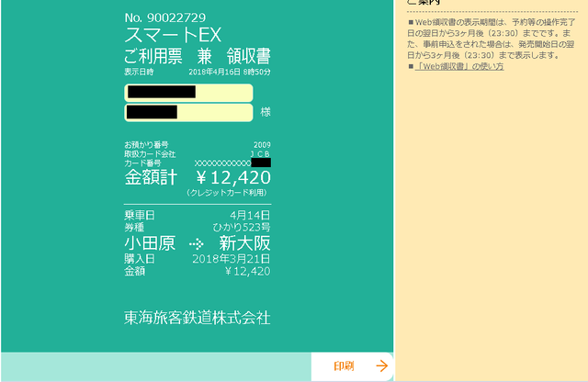The image size is (588, 382).
Task: Click the arrival station 新大阪
Action: [x=245, y=243]
